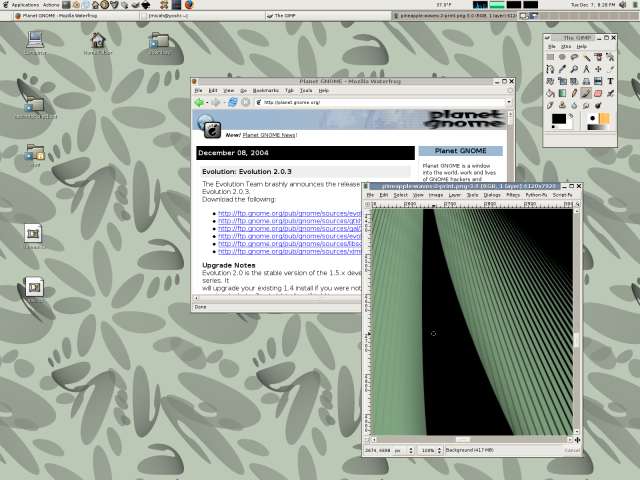Select the Bucket Fill tool
Viewport: 640px width, 480px height.
click(x=550, y=93)
